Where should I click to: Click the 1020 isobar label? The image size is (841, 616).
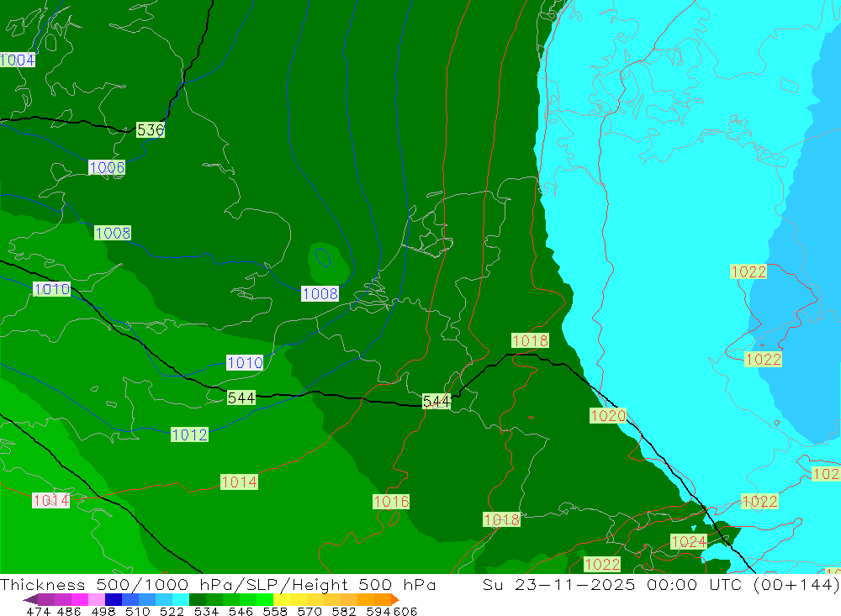608,415
